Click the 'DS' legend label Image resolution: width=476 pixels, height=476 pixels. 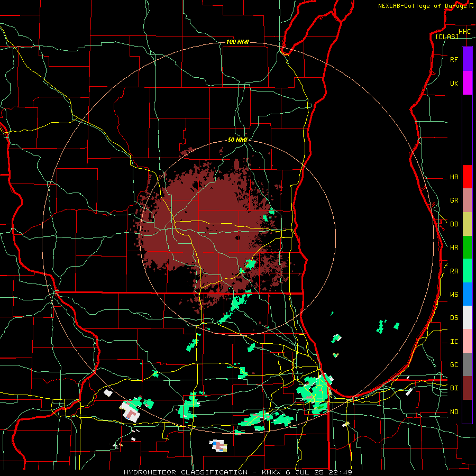click(x=454, y=318)
